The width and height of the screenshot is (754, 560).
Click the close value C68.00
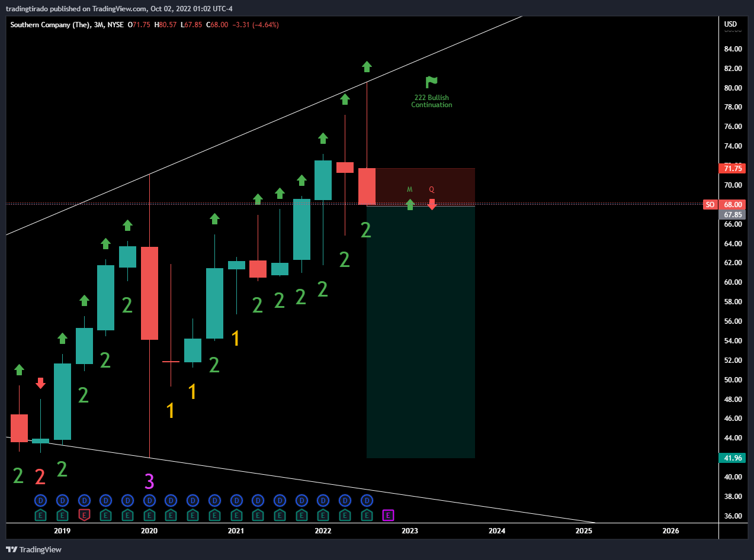217,25
